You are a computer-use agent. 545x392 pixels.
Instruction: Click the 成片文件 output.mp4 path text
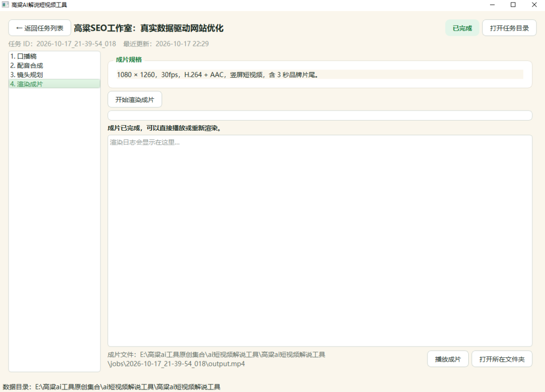pos(216,359)
